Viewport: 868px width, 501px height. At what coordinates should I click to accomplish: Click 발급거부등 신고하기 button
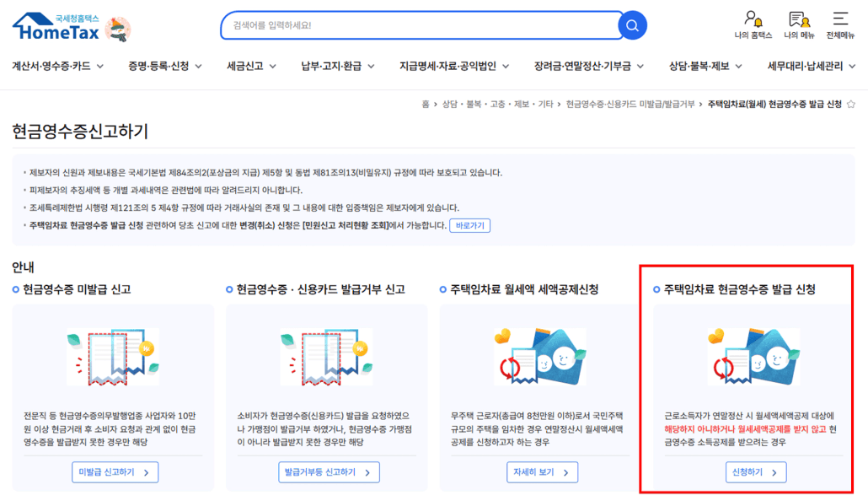[329, 472]
